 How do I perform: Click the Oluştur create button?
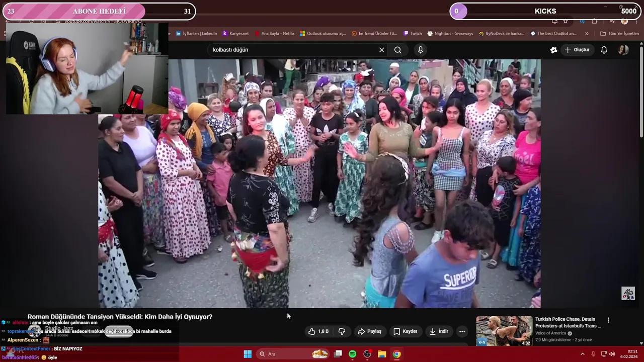(577, 50)
